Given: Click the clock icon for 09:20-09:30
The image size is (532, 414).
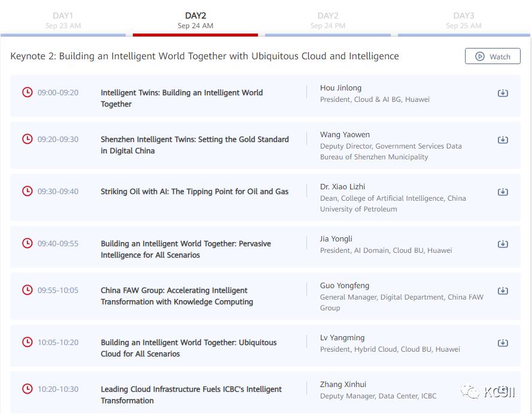Looking at the screenshot, I should tap(27, 139).
